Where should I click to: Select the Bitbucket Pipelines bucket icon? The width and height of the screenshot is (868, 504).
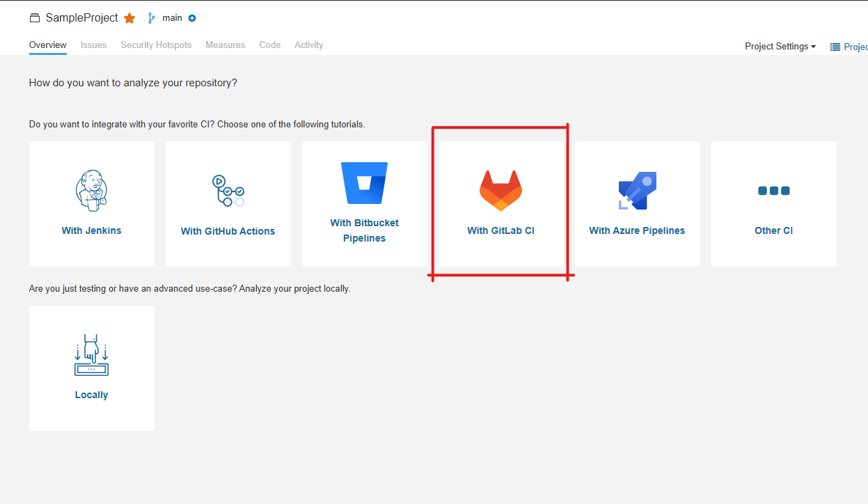[364, 182]
